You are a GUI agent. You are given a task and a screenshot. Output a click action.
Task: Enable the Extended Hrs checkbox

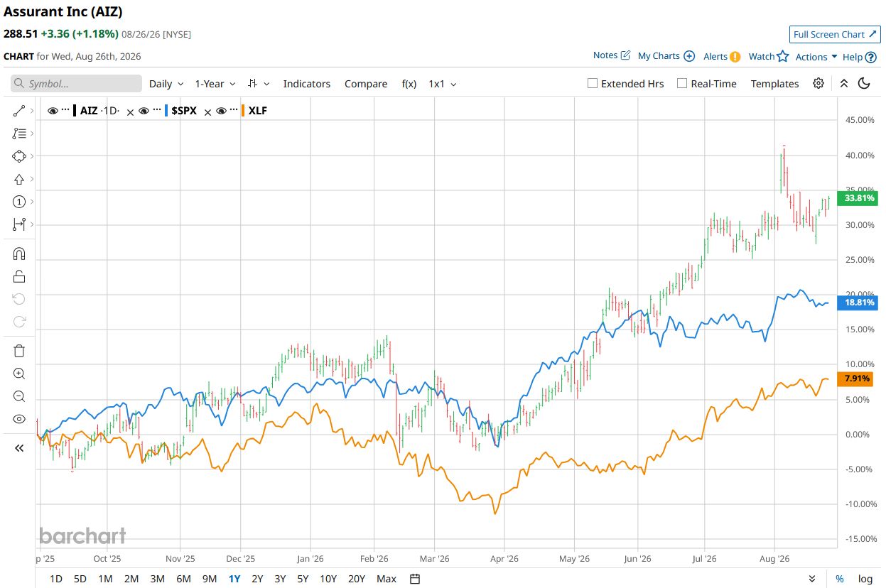coord(593,83)
